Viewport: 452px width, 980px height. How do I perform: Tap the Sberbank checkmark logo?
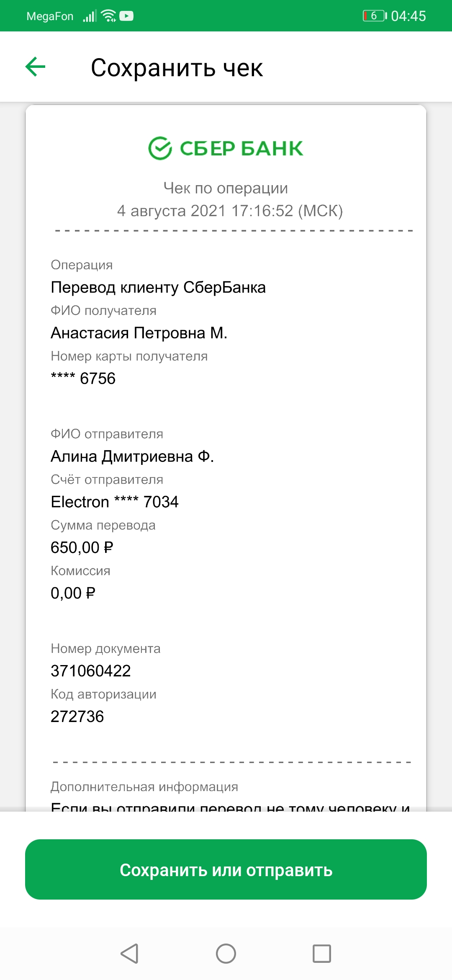(x=160, y=148)
